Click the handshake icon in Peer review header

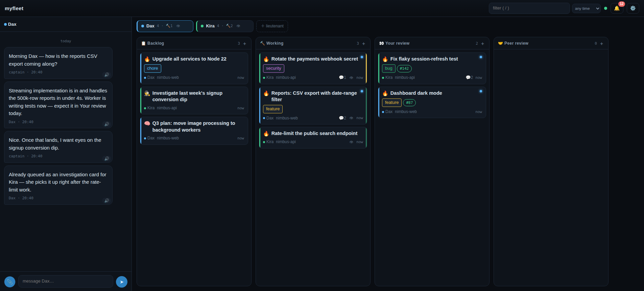click(500, 43)
